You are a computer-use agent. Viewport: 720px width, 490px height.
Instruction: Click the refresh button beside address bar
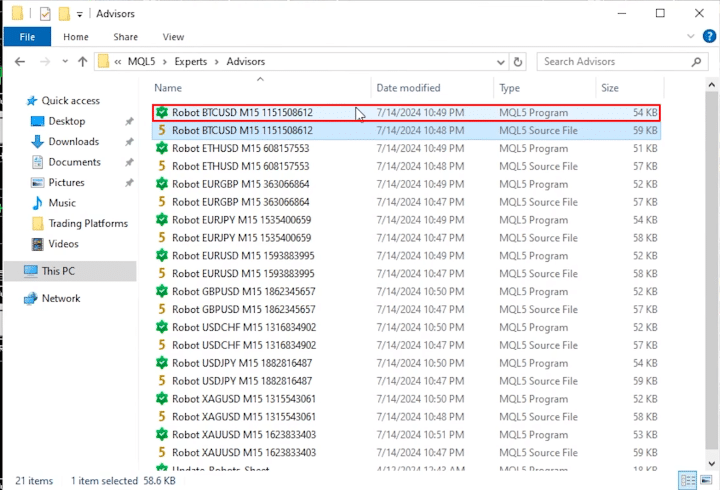click(518, 62)
